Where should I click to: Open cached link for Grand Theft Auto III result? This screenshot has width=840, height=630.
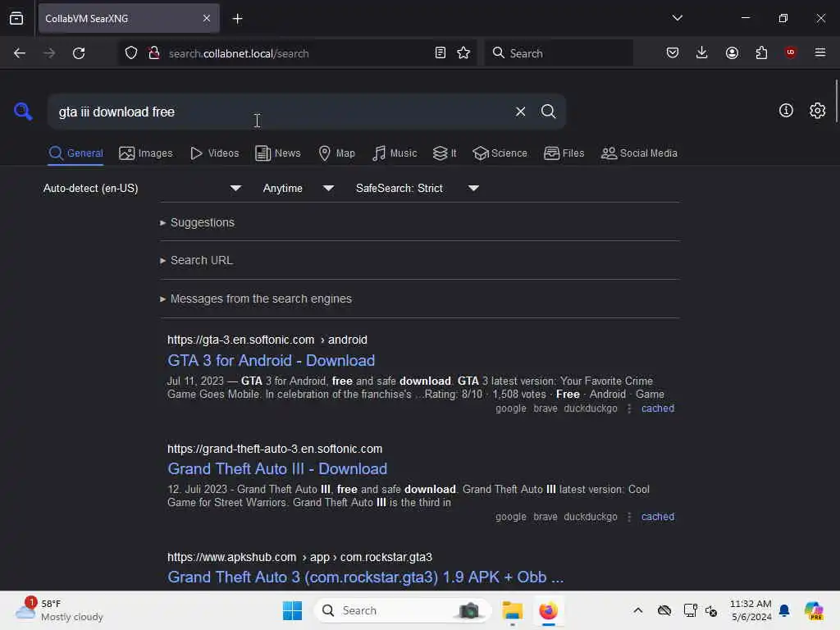[x=657, y=517]
